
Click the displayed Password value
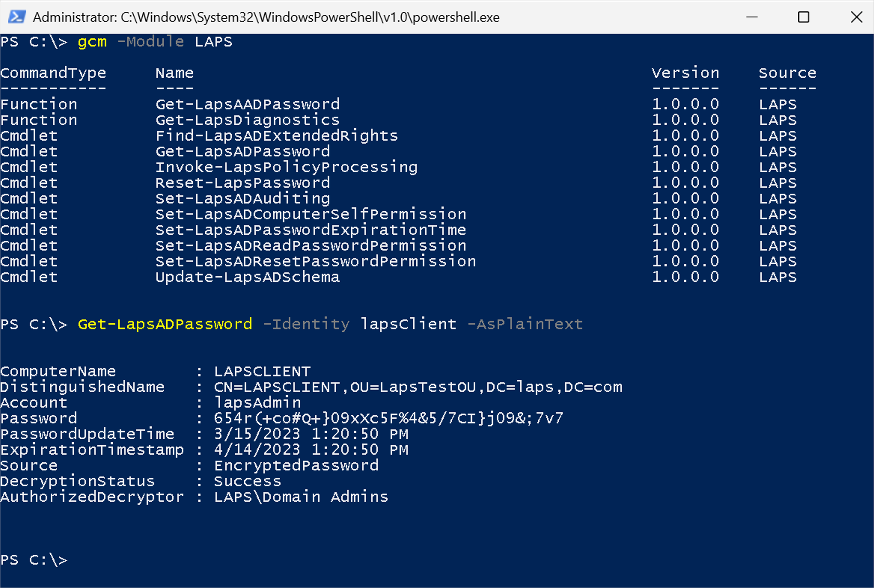(x=389, y=418)
